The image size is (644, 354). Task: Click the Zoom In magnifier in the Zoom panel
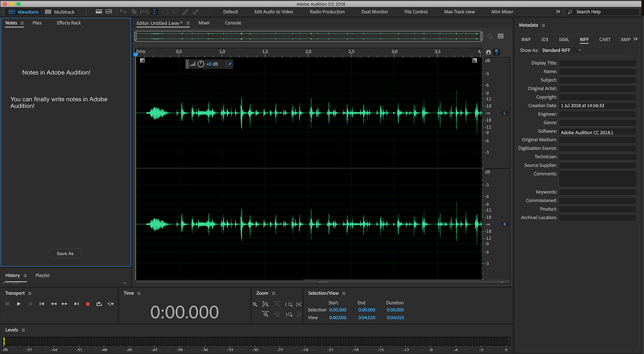255,304
